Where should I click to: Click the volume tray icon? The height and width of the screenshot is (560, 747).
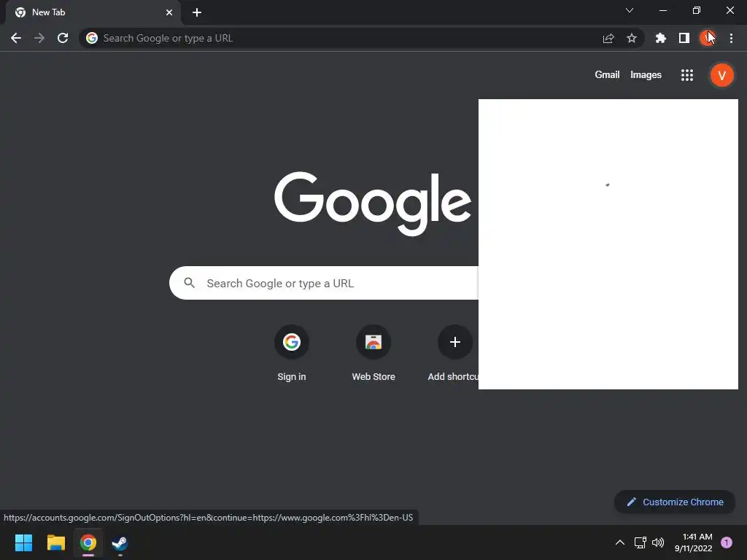pos(658,542)
